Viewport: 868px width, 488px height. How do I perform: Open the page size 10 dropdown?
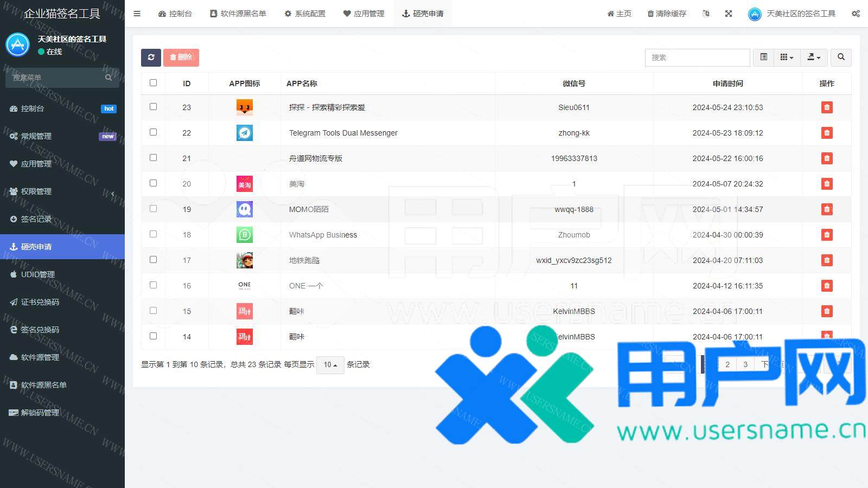point(330,365)
